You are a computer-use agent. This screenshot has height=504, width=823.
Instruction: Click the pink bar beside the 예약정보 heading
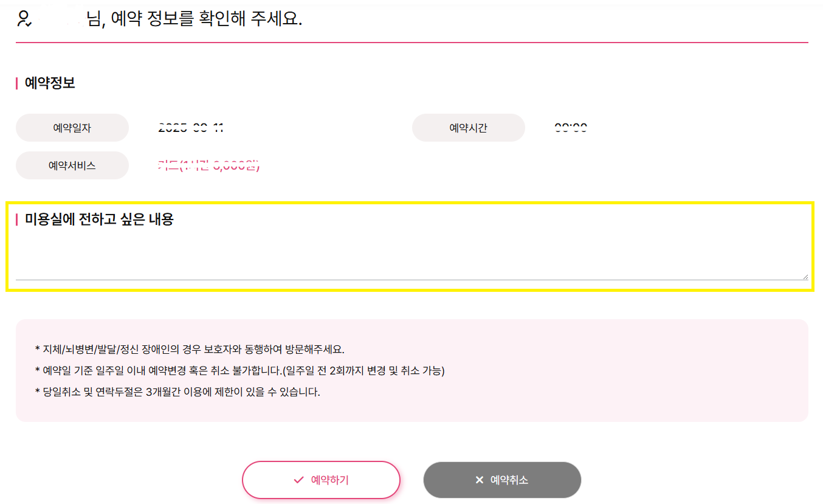pos(17,83)
